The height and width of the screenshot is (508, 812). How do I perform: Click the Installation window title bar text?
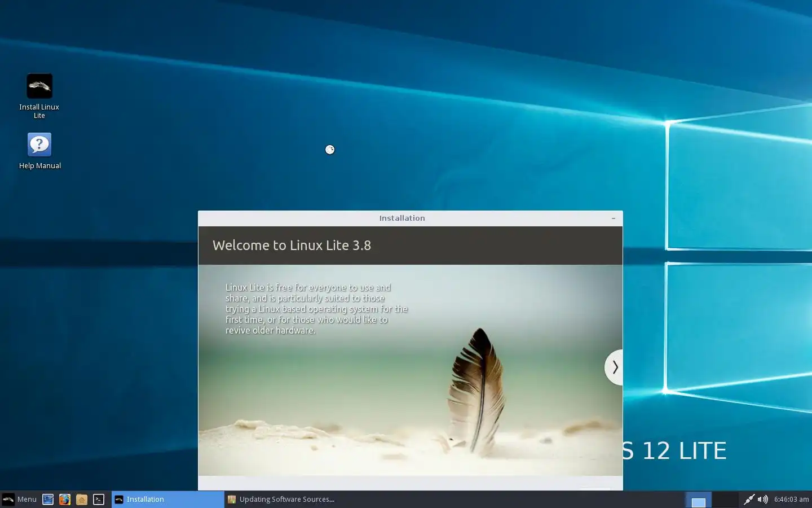pos(402,218)
